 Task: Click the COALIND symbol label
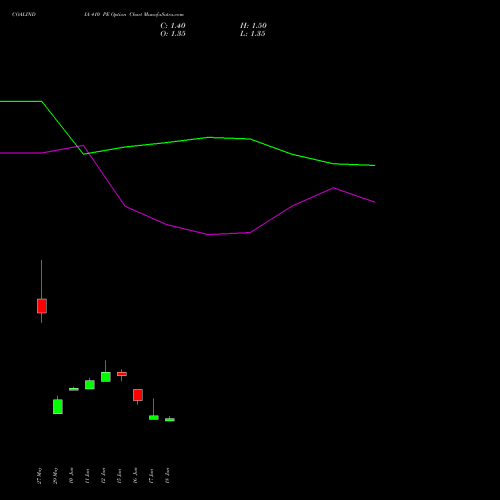[24, 15]
